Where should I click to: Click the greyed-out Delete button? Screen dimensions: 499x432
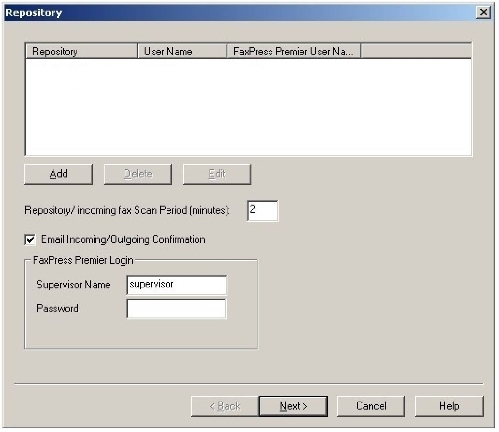pos(138,174)
